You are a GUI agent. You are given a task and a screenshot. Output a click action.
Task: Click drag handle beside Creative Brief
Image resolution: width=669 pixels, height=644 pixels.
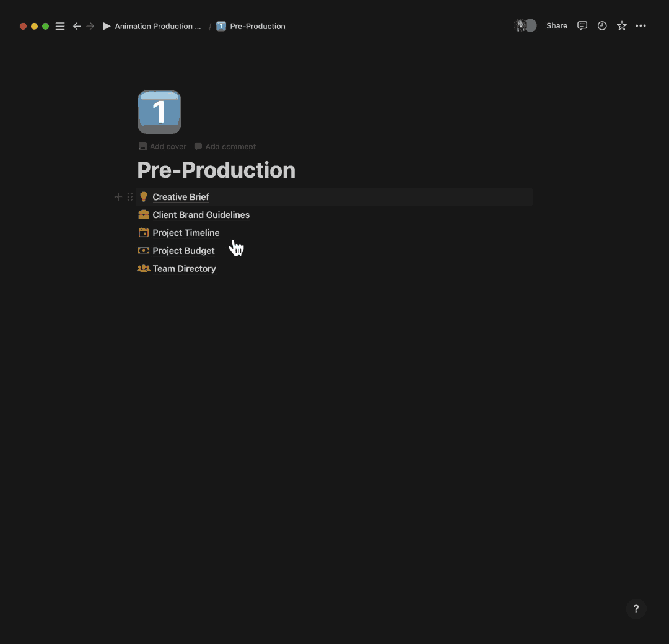129,197
